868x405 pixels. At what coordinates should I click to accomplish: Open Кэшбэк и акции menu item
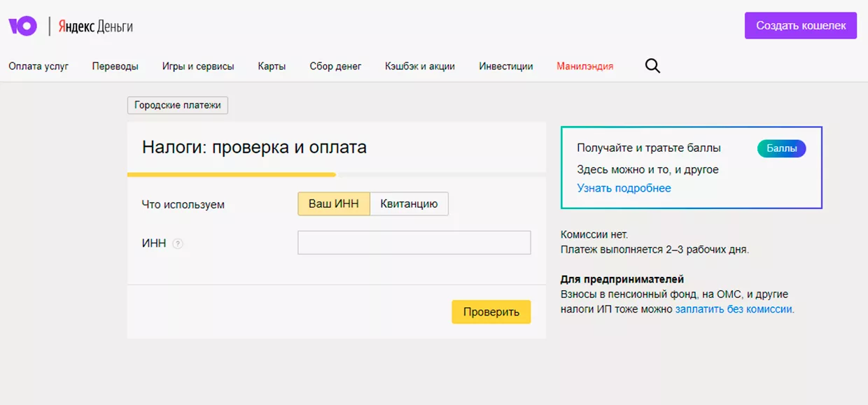coord(420,66)
